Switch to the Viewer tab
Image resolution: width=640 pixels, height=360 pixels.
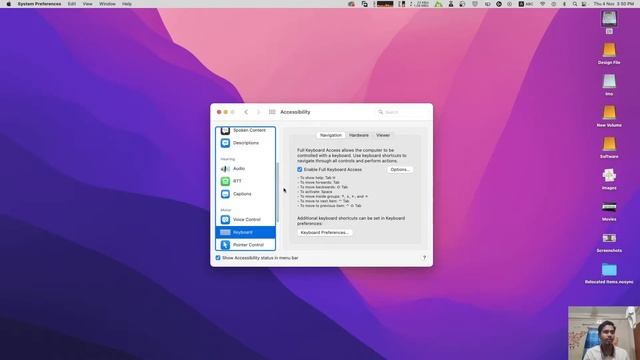(383, 135)
